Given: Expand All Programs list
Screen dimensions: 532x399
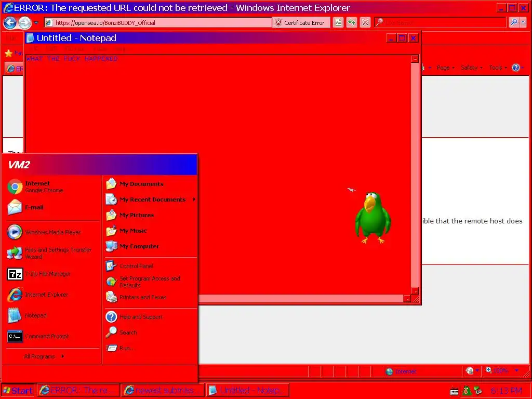Looking at the screenshot, I should (x=44, y=356).
